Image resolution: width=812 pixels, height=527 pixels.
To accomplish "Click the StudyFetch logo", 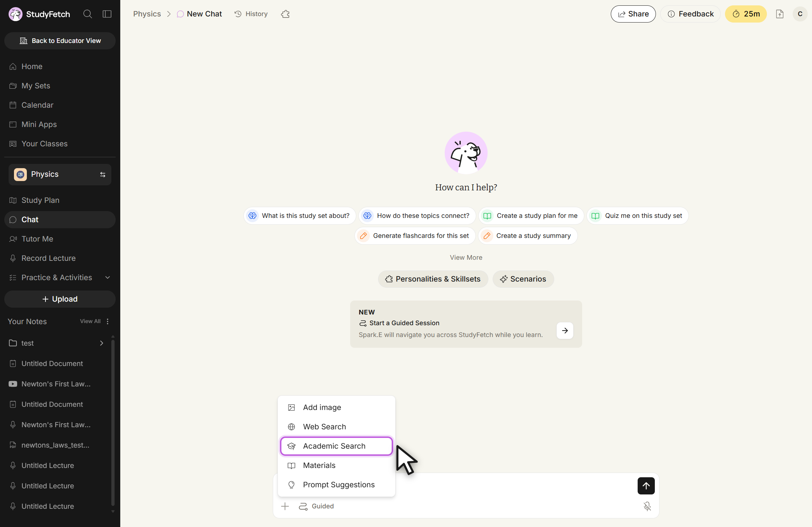I will (39, 14).
